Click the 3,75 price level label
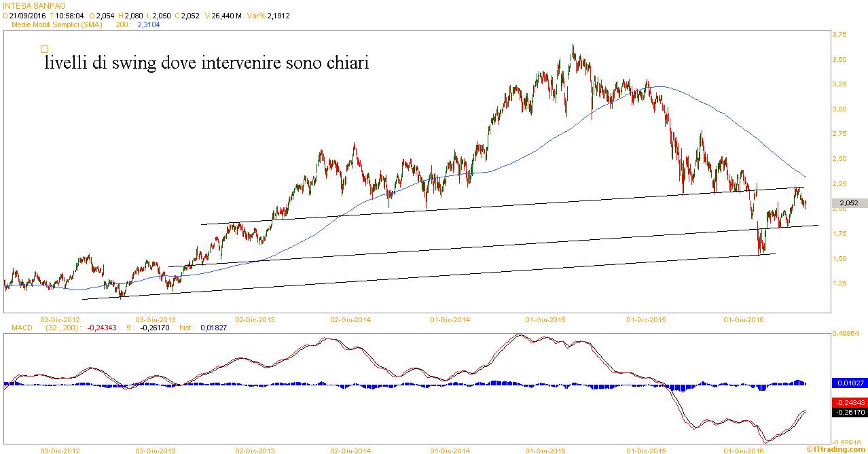 coord(839,35)
